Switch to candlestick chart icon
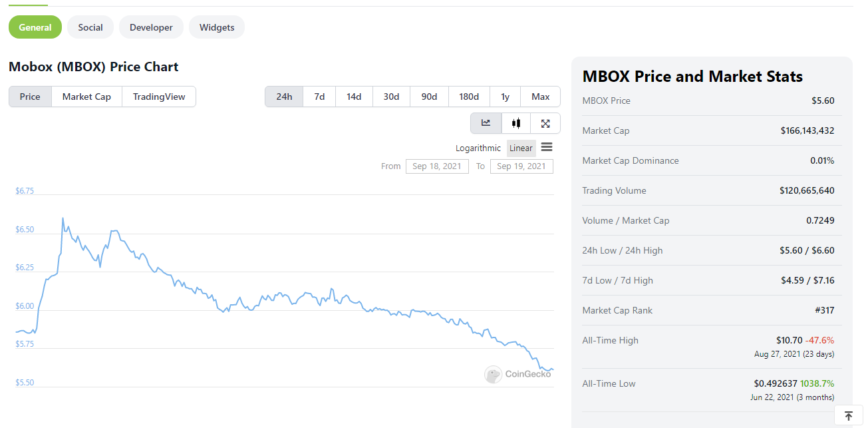This screenshot has width=868, height=428. coord(516,123)
